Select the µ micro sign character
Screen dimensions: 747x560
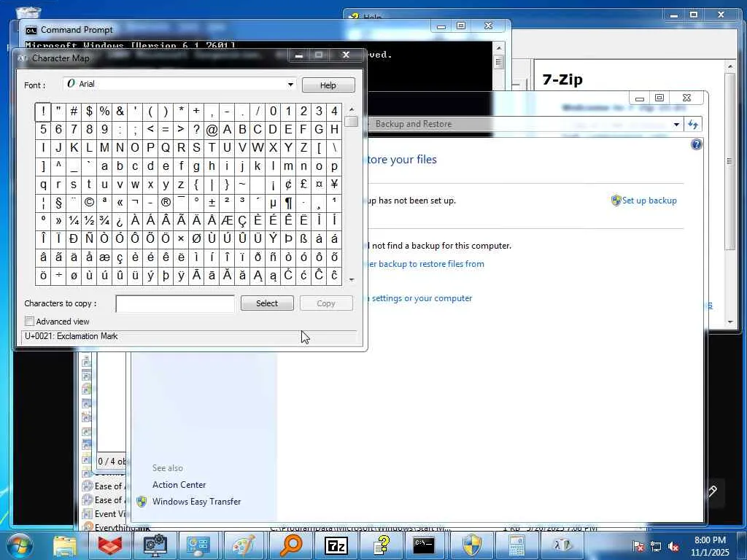pos(273,203)
